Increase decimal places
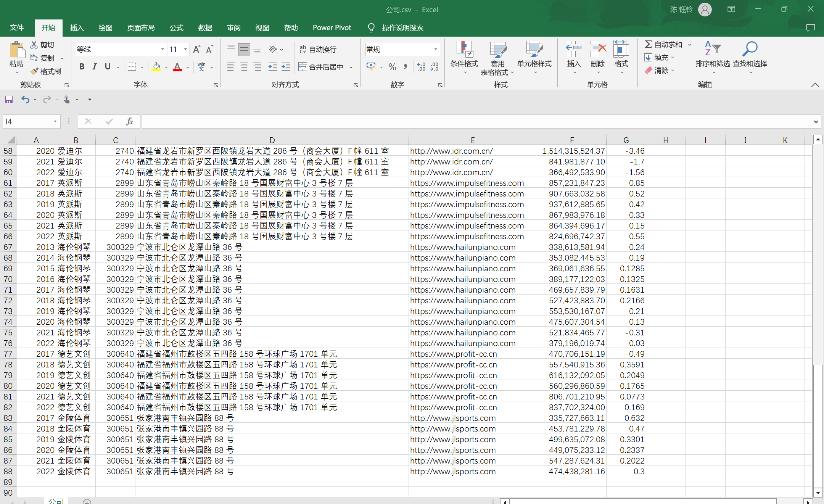The height and width of the screenshot is (504, 824). pos(421,67)
